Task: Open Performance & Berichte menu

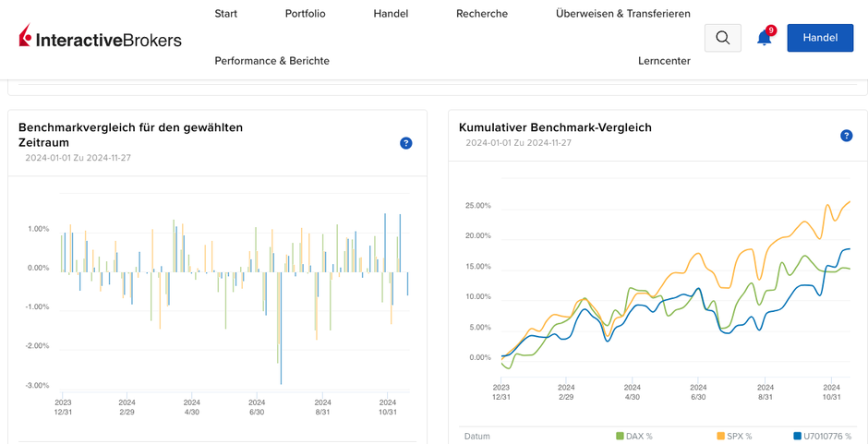Action: (271, 61)
